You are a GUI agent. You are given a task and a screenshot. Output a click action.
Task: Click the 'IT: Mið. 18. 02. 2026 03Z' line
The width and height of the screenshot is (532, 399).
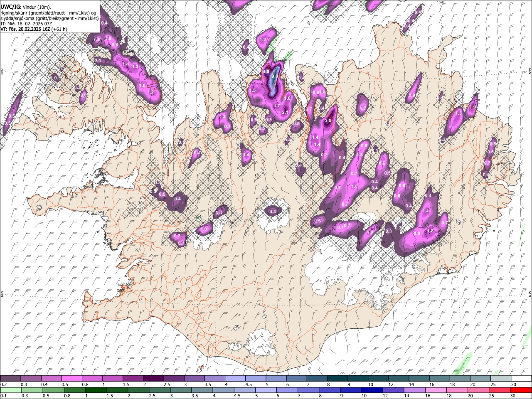click(26, 24)
